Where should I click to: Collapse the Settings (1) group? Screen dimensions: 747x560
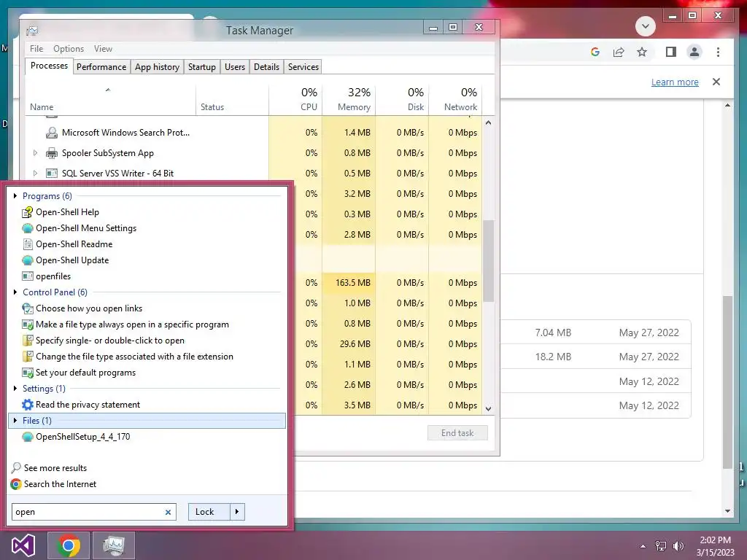click(15, 389)
